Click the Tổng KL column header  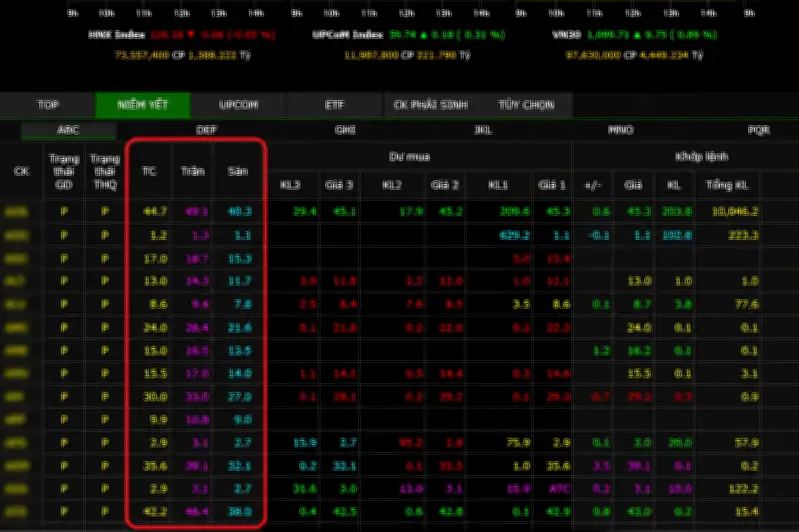point(727,185)
